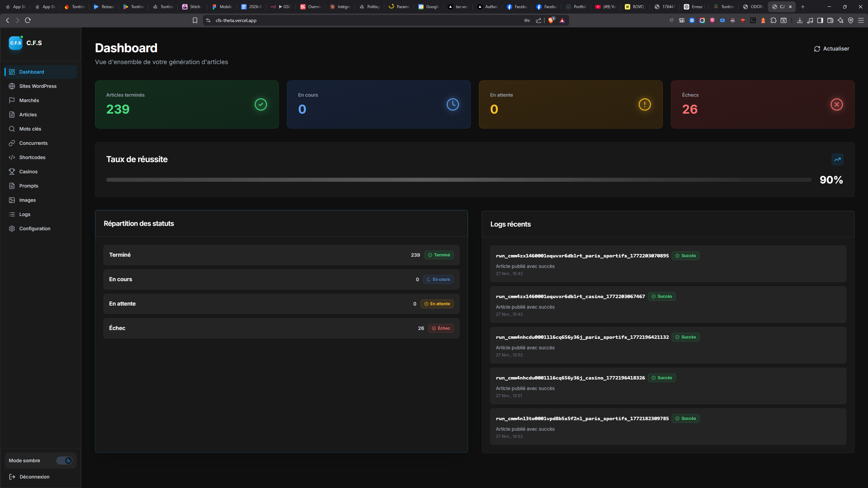
Task: Click the C.F.S logo icon
Action: click(x=16, y=43)
